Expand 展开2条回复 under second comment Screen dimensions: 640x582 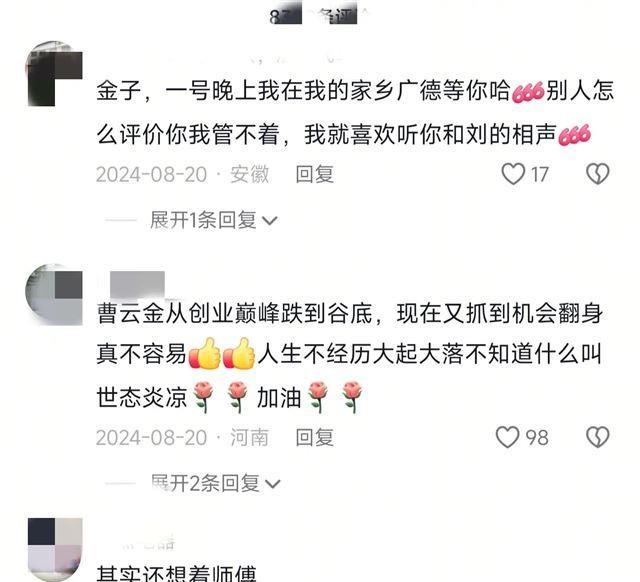click(x=205, y=484)
